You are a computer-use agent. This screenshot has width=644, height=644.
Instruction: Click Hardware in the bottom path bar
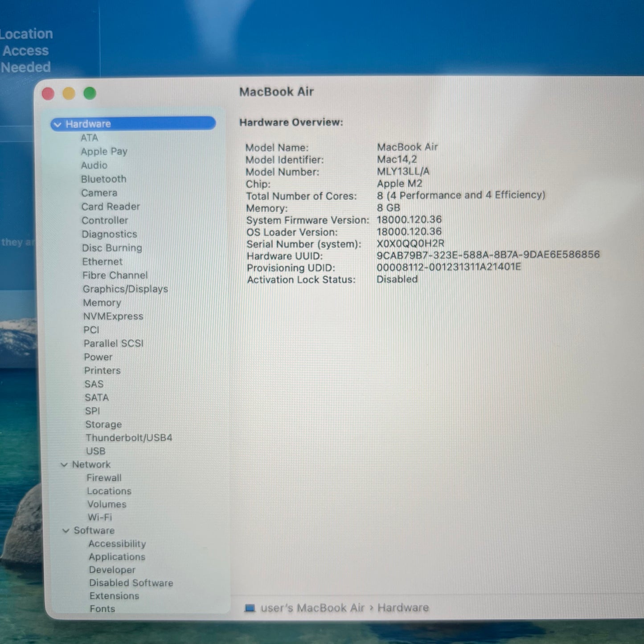point(403,607)
